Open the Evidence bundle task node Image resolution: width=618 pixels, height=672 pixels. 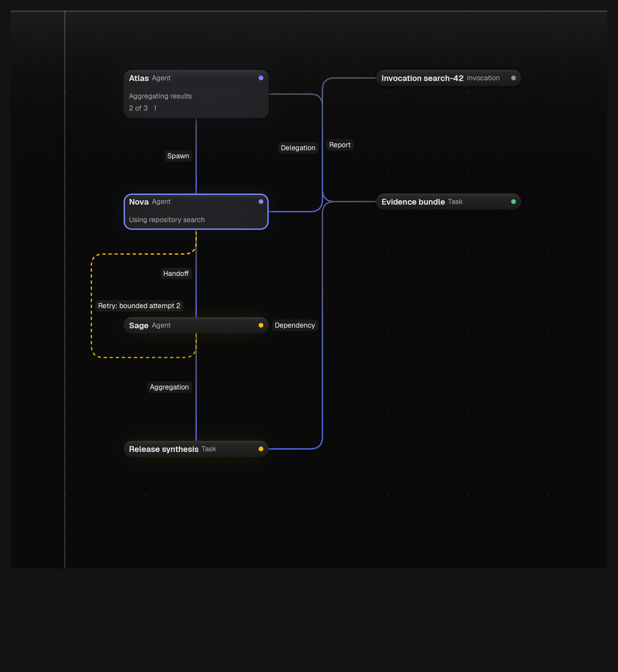[x=449, y=202]
